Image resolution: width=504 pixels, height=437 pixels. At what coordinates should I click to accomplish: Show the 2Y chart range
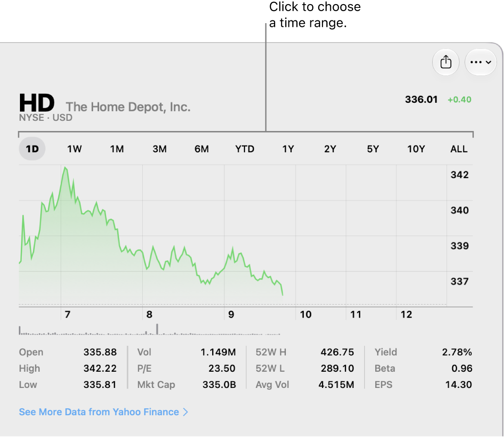pyautogui.click(x=330, y=149)
